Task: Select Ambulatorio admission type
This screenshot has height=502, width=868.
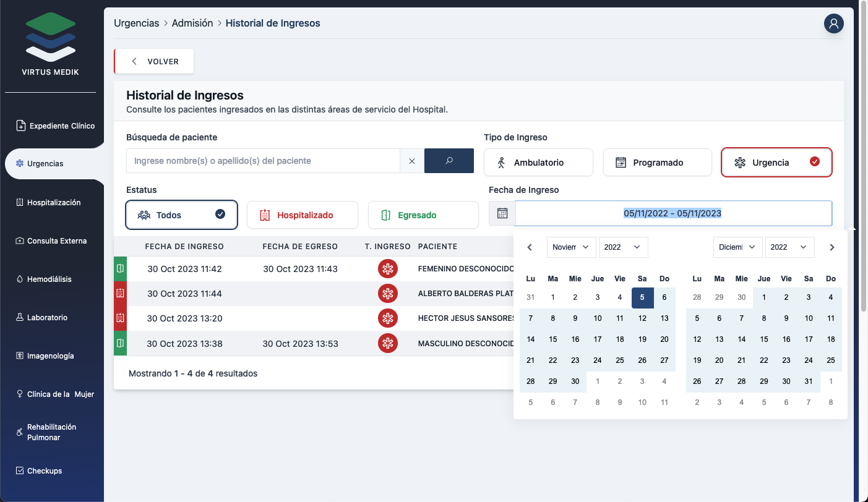Action: point(538,163)
